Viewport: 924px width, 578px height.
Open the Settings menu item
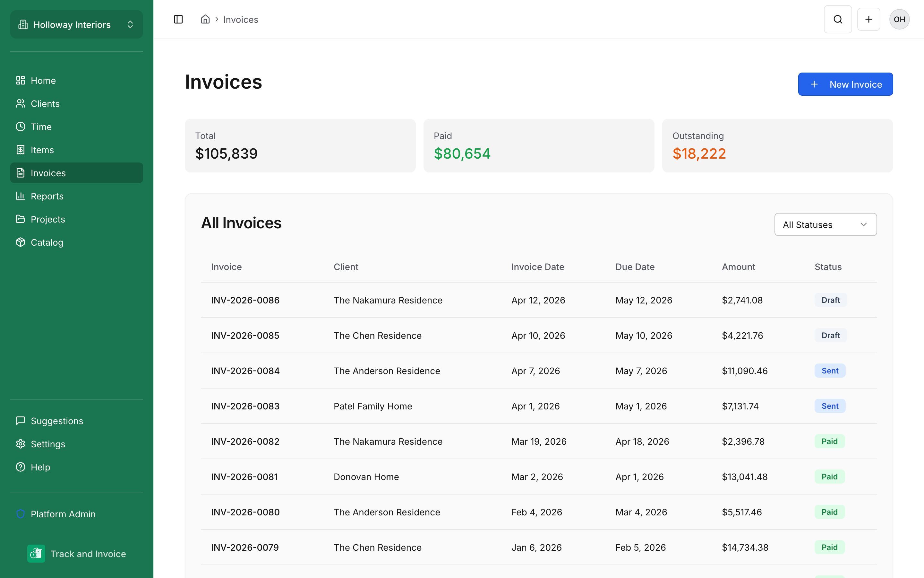[77, 444]
